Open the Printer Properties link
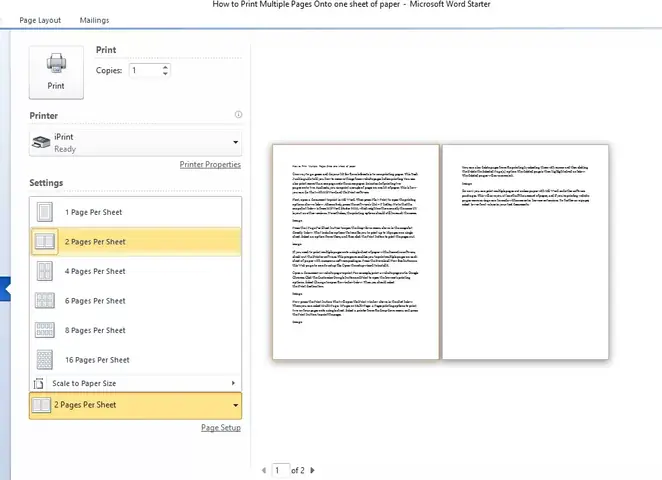This screenshot has width=662, height=480. (210, 165)
